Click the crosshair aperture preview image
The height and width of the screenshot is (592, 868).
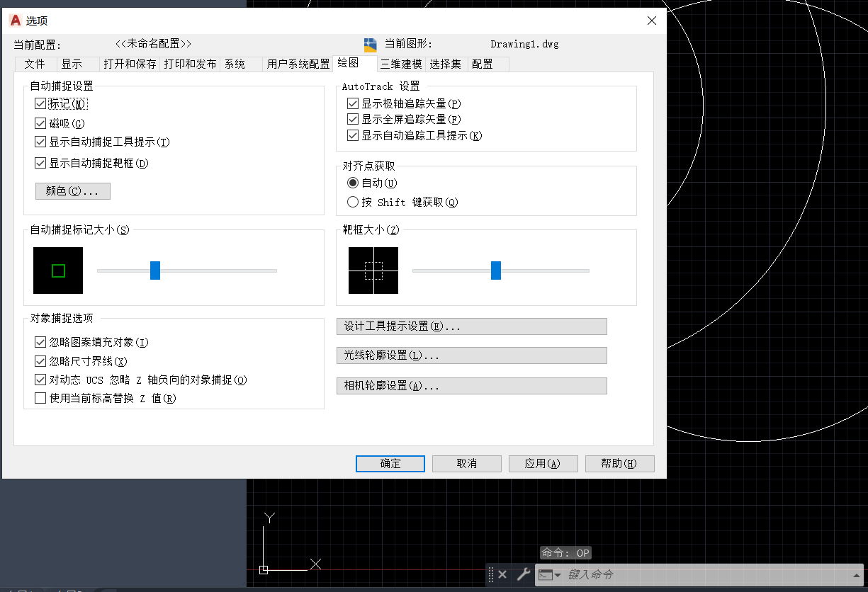[373, 270]
